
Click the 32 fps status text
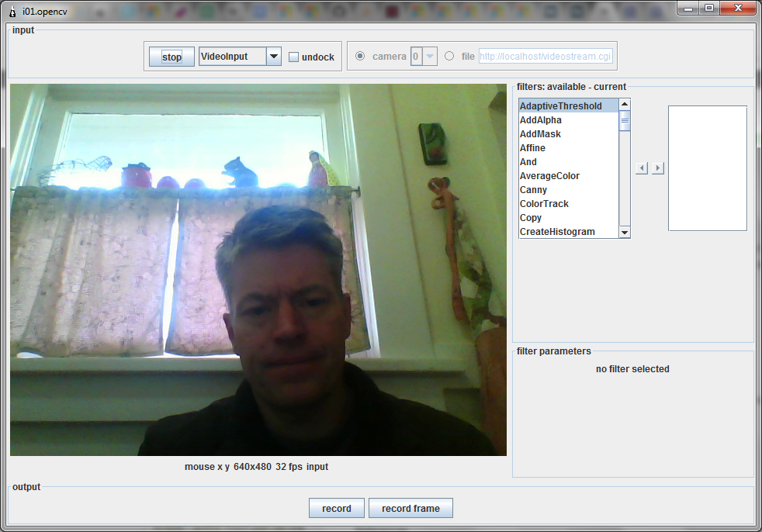tap(289, 466)
